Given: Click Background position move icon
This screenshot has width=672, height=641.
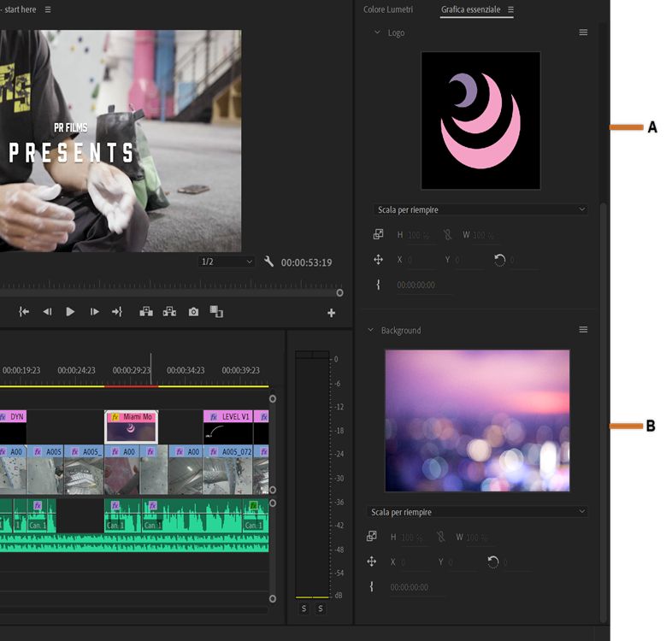Looking at the screenshot, I should tap(372, 562).
